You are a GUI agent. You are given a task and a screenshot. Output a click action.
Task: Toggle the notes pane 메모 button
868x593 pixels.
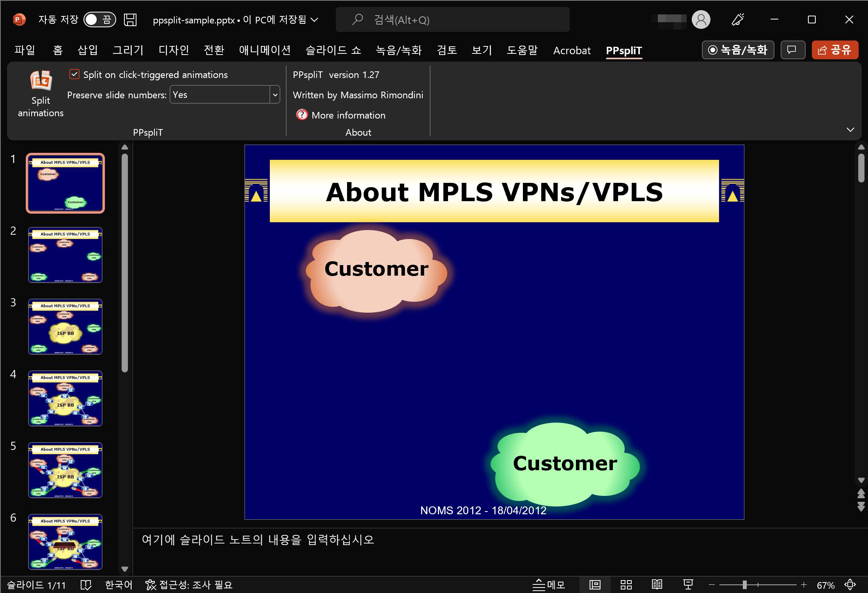click(549, 584)
